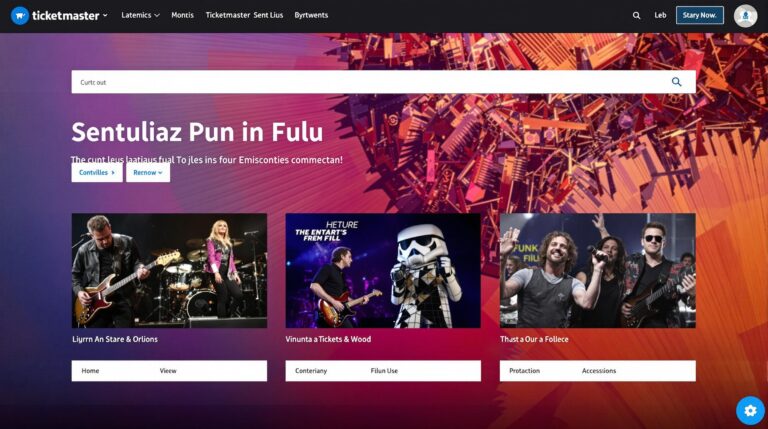
Task: Click the ticketmaster logo icon
Action: pyautogui.click(x=20, y=15)
